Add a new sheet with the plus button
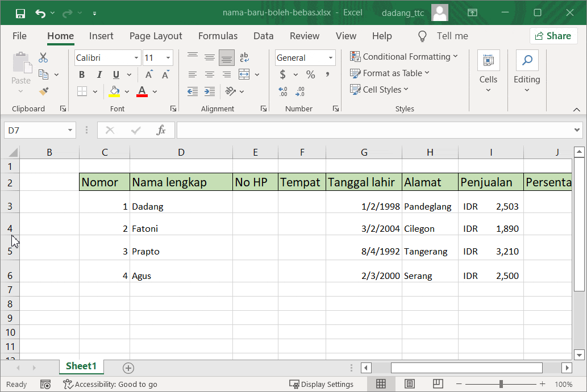 (128, 368)
